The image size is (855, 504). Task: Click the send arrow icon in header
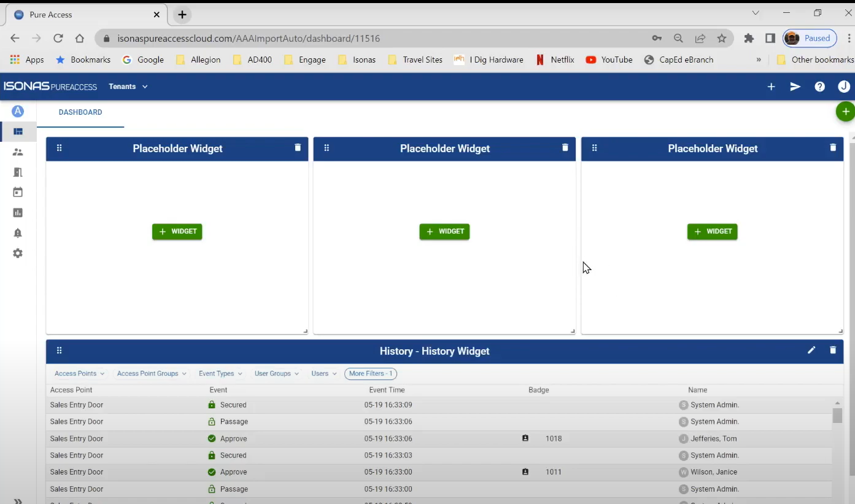[795, 87]
